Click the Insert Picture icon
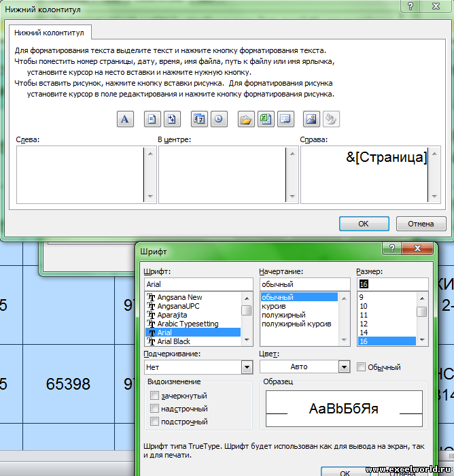 312,119
